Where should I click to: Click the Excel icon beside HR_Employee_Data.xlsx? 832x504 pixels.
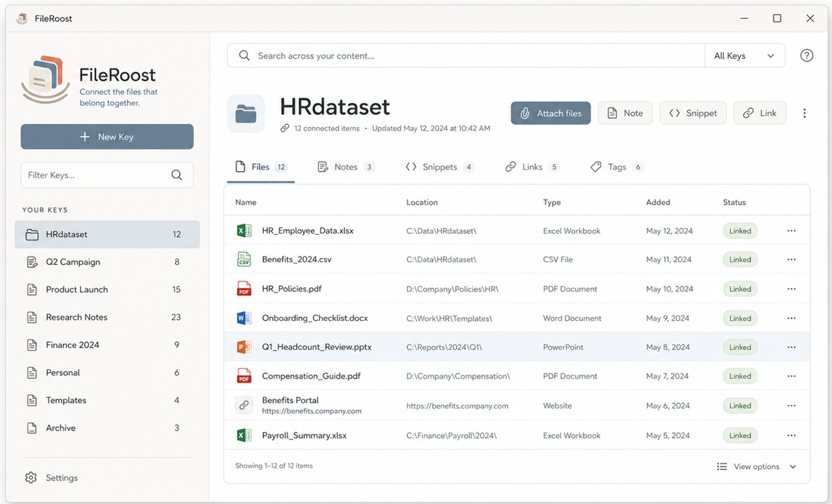[243, 231]
